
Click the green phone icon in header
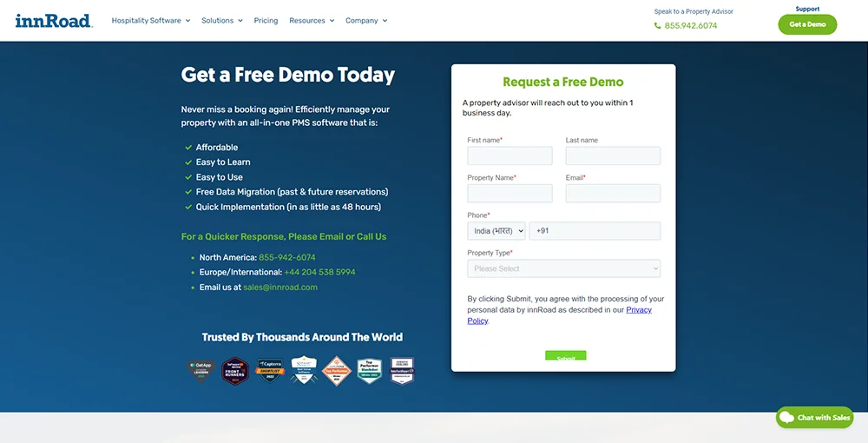coord(657,25)
